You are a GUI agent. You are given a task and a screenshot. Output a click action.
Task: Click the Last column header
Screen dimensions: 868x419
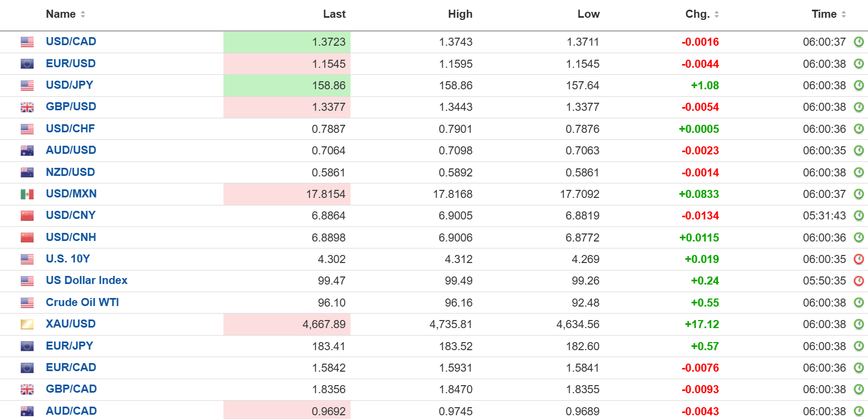tap(334, 15)
